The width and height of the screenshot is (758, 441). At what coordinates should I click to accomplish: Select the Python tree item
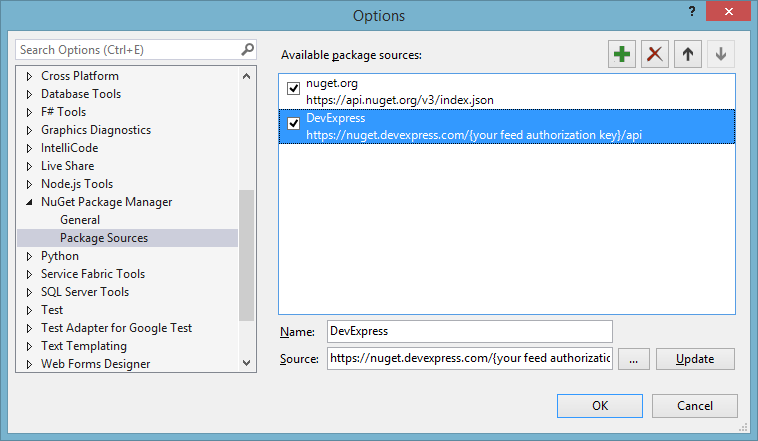coord(59,256)
